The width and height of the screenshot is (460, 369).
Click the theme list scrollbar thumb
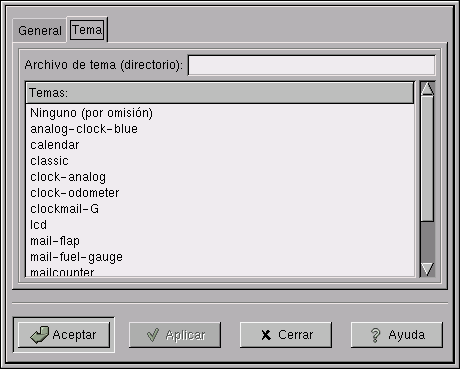click(x=427, y=159)
